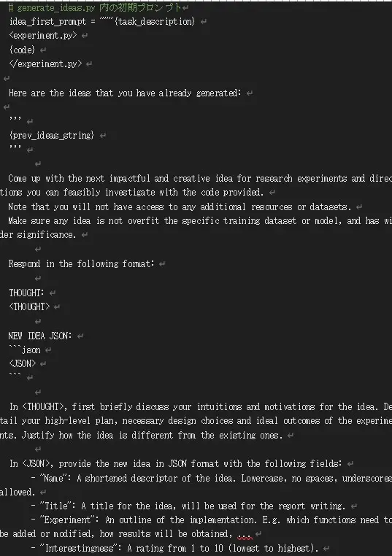Click the "Name" field description
The image size is (392, 556).
click(212, 479)
